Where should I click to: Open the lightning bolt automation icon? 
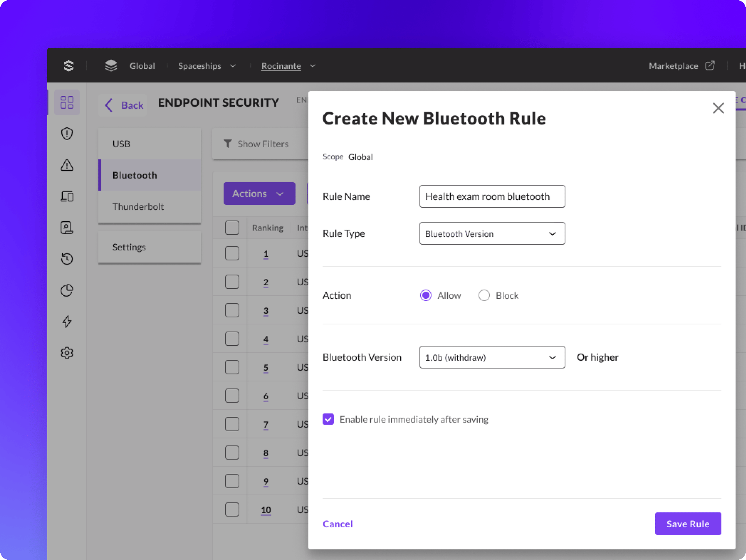click(x=67, y=321)
